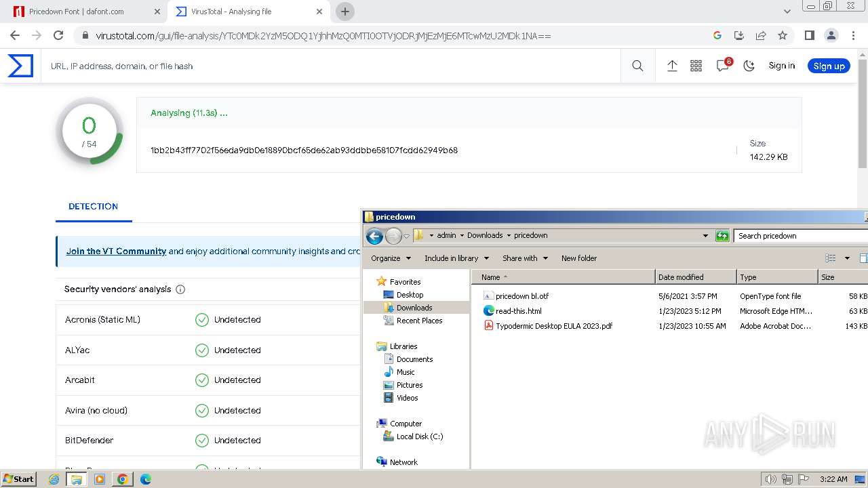Toggle dark mode moon icon

pos(749,66)
